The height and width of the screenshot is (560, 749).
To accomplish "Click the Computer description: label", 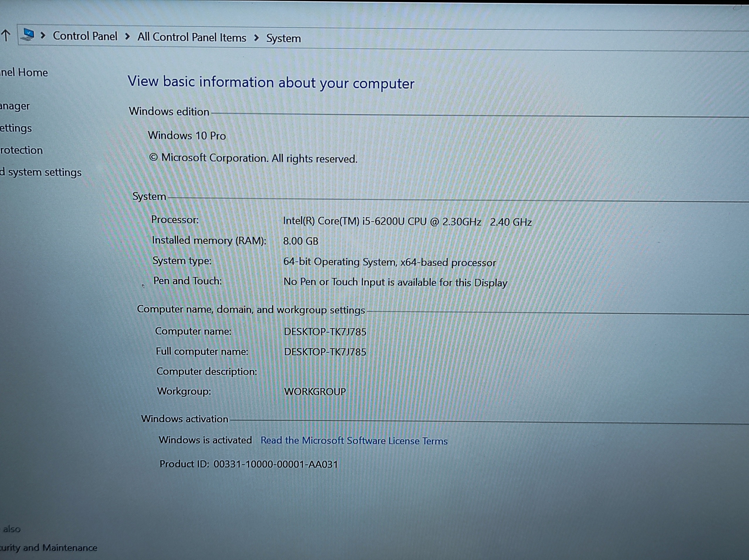I will 207,371.
